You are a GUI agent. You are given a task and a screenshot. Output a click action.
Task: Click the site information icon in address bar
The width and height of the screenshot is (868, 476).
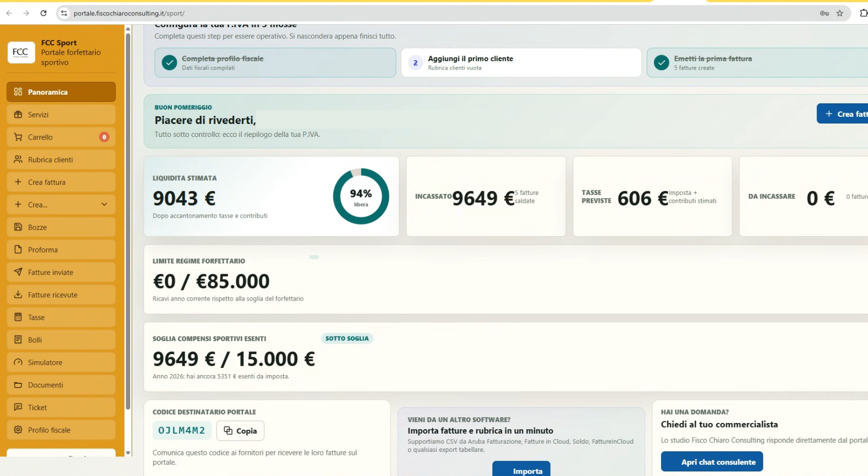(x=64, y=13)
